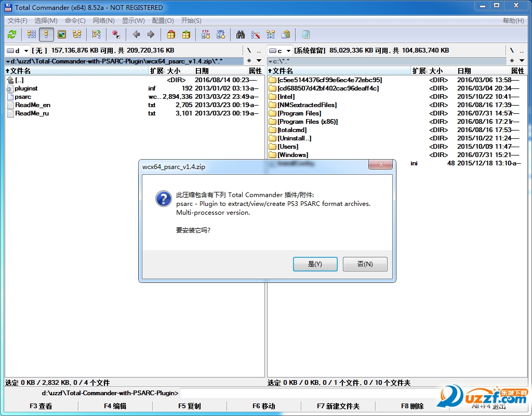
Task: Click the right panel path bar c:\*.*
Action: click(x=387, y=61)
